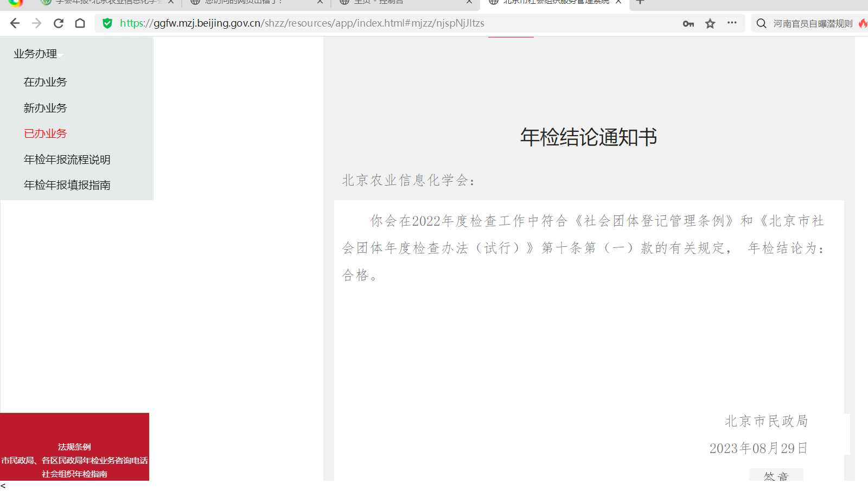Open 年检年报填报指南
The height and width of the screenshot is (497, 868).
point(67,185)
